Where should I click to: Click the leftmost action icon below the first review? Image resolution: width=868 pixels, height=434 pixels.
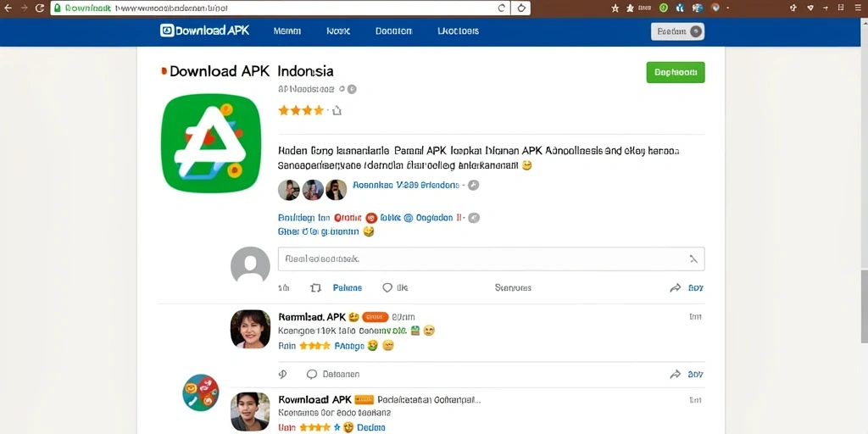283,374
